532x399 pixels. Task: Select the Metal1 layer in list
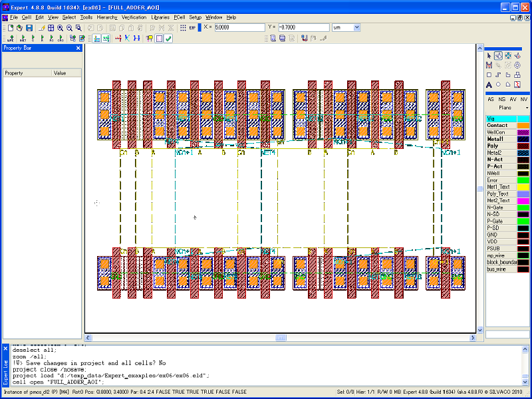pyautogui.click(x=496, y=139)
